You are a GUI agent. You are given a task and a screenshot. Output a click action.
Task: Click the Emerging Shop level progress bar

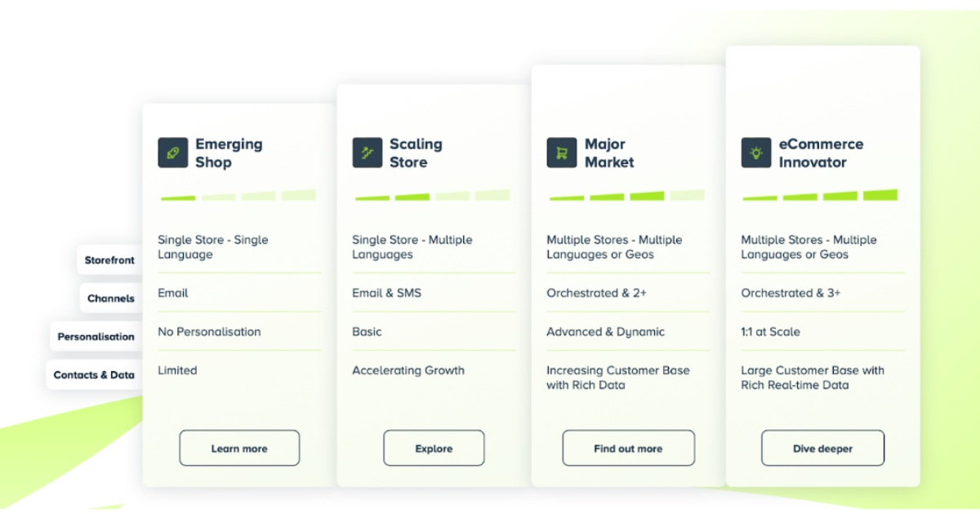[238, 196]
